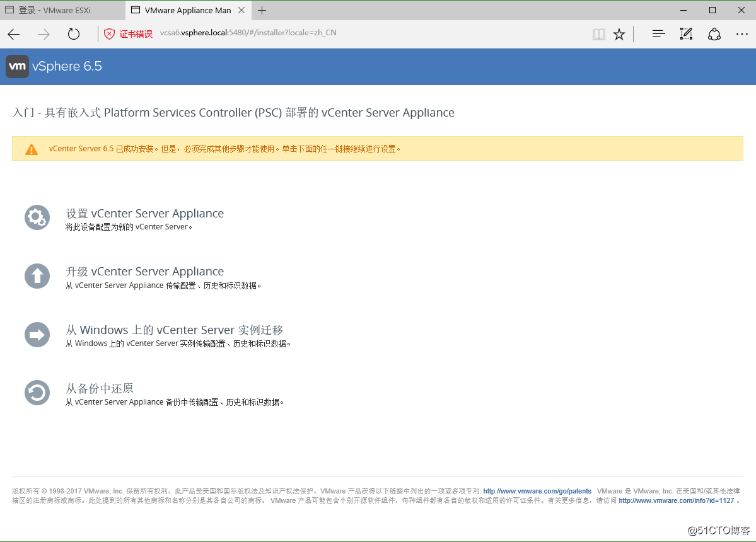Click the vCenter Server 6.5 已成功安装 warning message
This screenshot has height=542, width=756.
tap(224, 149)
